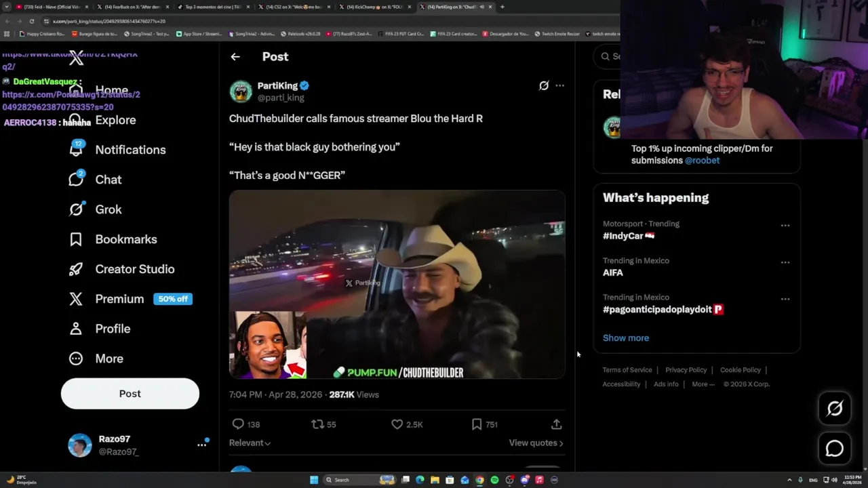The image size is (868, 488).
Task: Open floating messages button at bottom right
Action: (x=835, y=449)
